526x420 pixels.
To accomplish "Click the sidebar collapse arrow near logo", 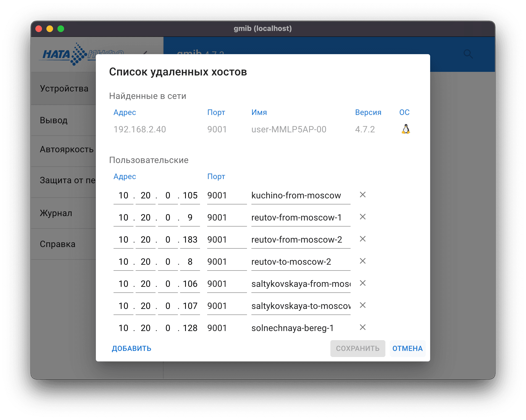I will point(145,53).
